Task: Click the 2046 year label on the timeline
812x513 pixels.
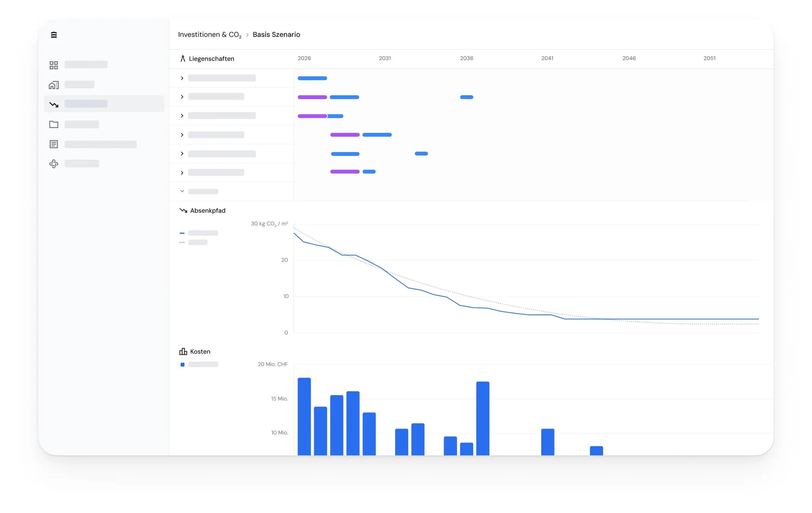Action: 629,58
